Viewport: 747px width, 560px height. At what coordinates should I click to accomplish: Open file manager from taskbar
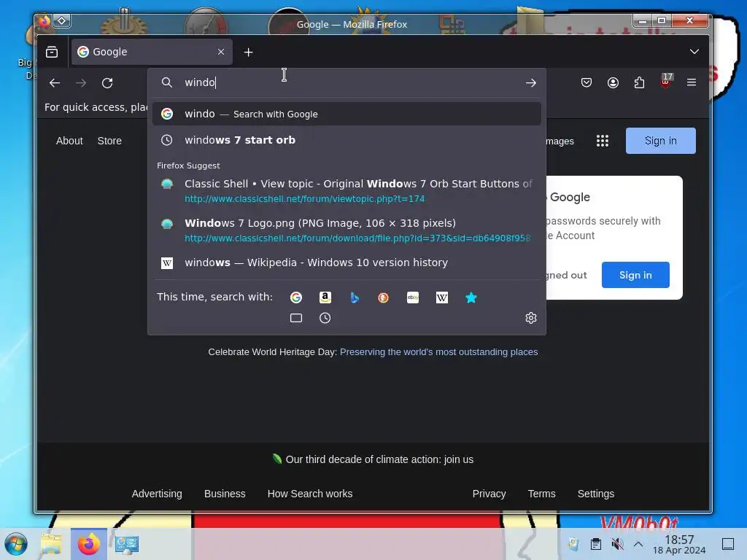click(51, 544)
